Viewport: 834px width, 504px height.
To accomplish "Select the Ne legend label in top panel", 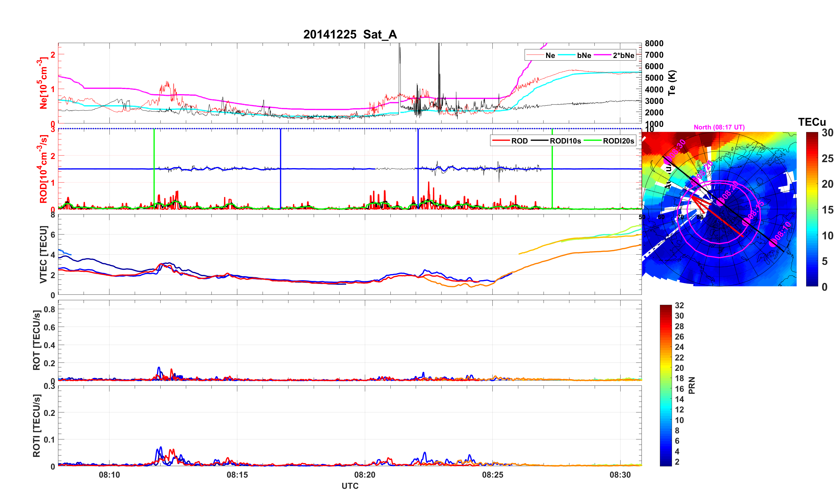I will coord(550,55).
